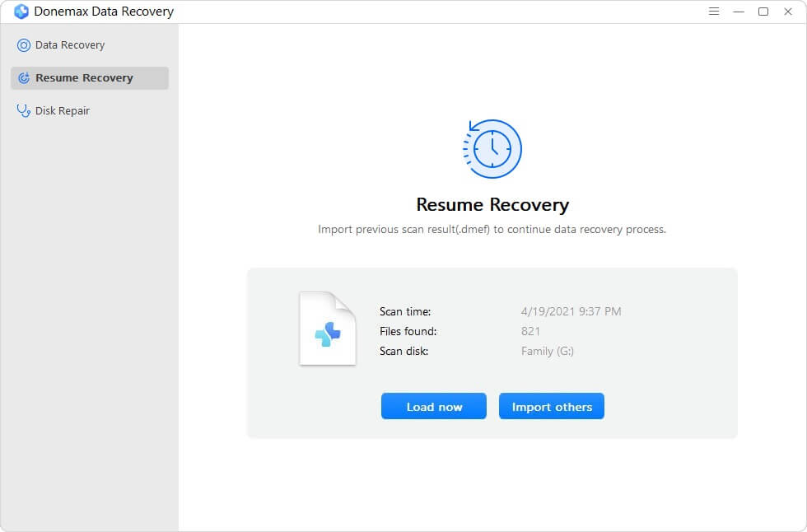Click the Files found: label

tap(408, 331)
